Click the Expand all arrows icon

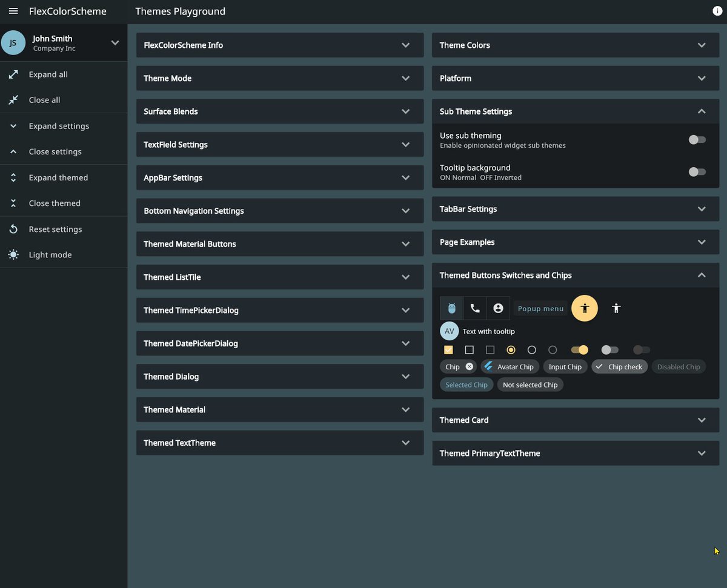point(13,74)
